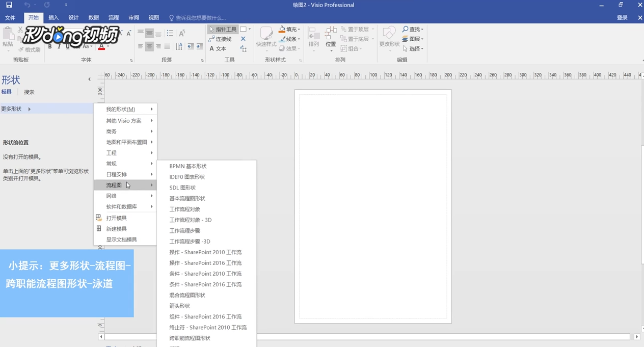
Task: Select the connection point X tool
Action: click(243, 39)
